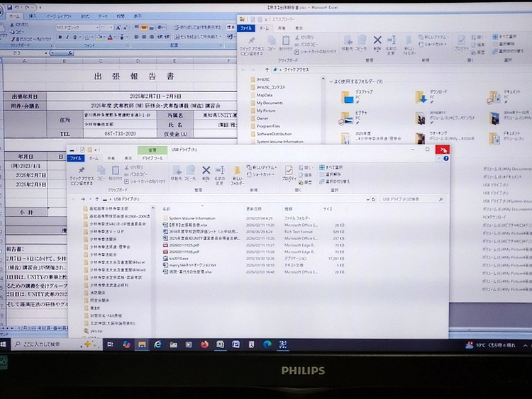Select Program Files in back explorer tree
Image resolution: width=532 pixels, height=399 pixels.
pos(268,126)
